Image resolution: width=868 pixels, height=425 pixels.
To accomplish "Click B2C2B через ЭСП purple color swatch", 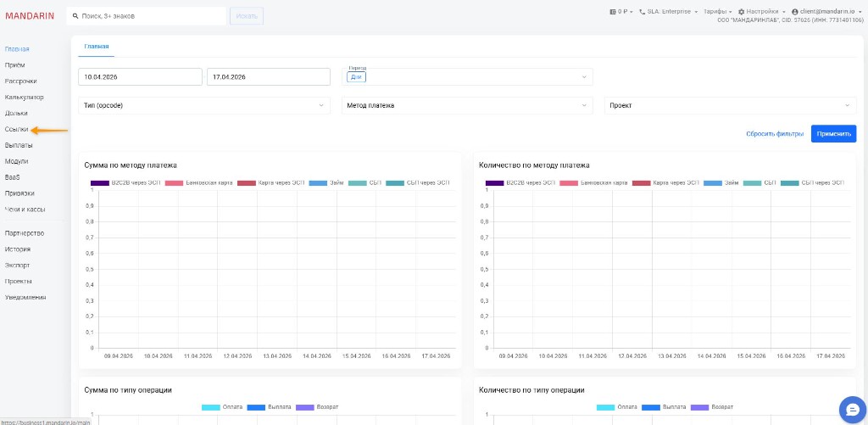I will coord(100,183).
